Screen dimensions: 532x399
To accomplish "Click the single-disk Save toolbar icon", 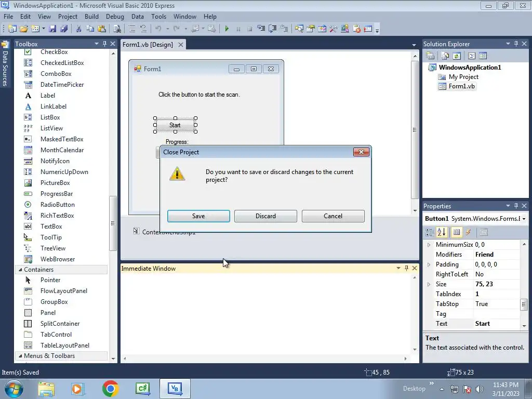I will [52, 29].
